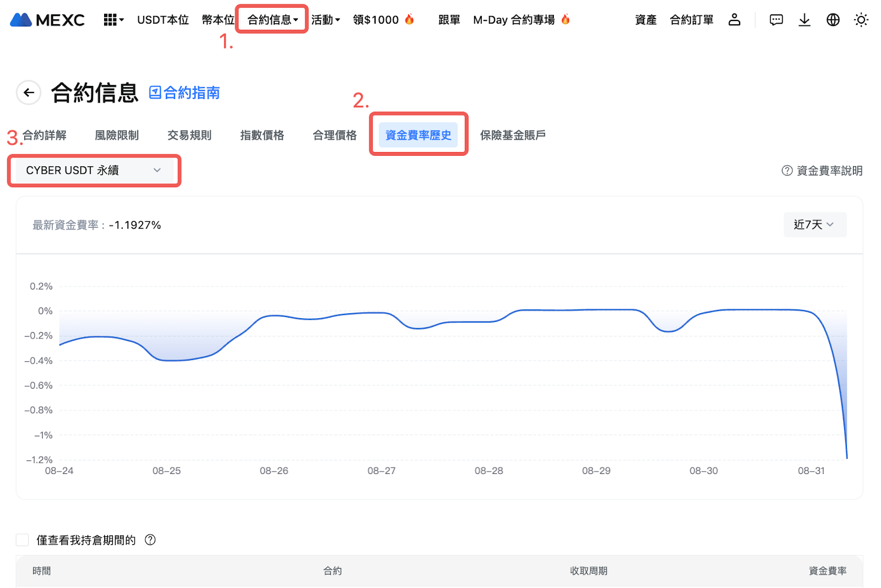The height and width of the screenshot is (588, 881).
Task: Enable the 僅查看我持倉期間的 checkbox
Action: pyautogui.click(x=23, y=540)
